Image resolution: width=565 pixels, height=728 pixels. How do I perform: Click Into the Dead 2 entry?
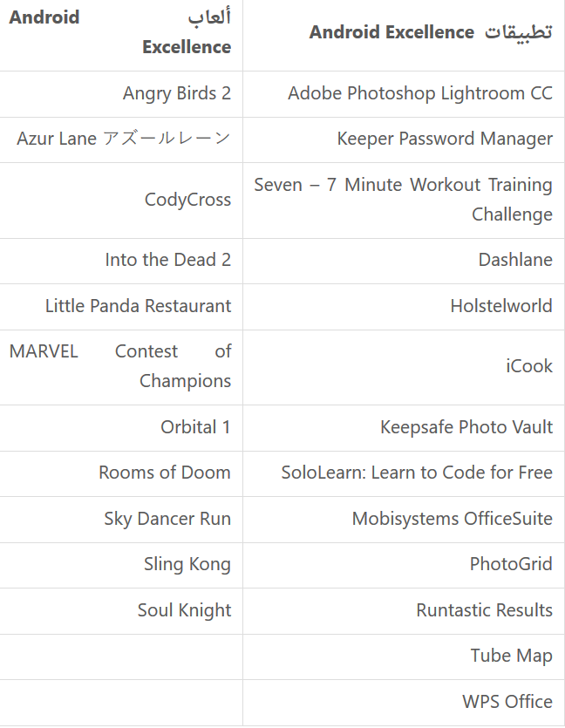(x=167, y=260)
